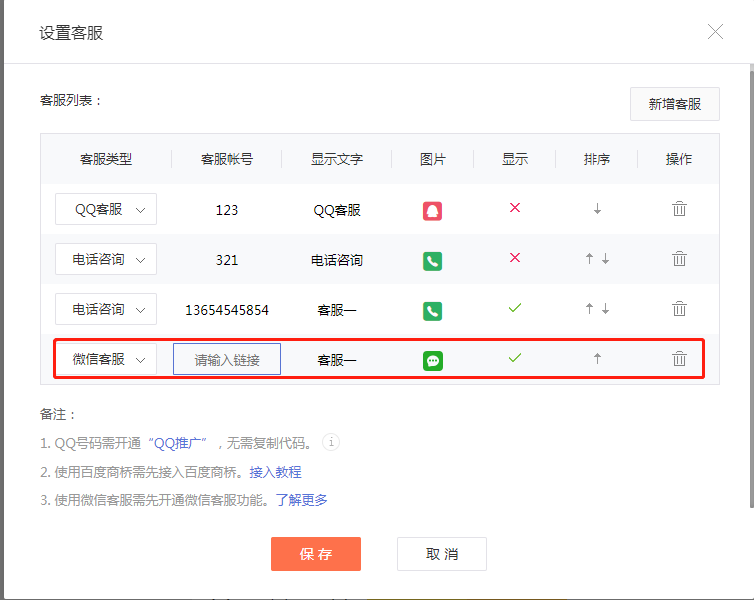Click the info icon beside QQ推广 note
The image size is (754, 600).
pos(331,443)
